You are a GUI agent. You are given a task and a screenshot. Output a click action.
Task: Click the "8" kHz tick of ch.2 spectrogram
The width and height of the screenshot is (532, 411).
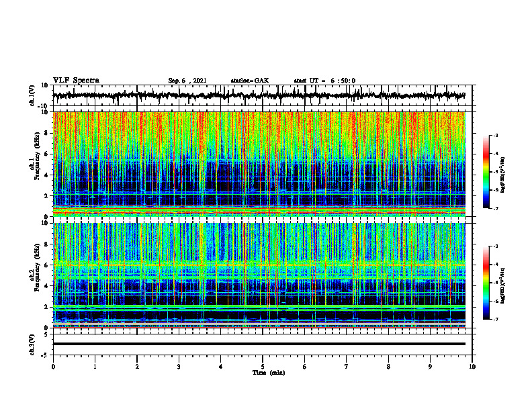coord(47,244)
